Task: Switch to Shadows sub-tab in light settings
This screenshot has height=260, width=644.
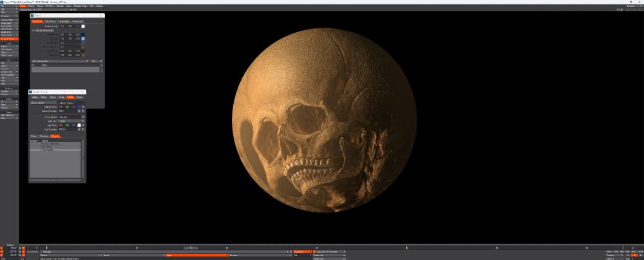Action: pos(44,136)
